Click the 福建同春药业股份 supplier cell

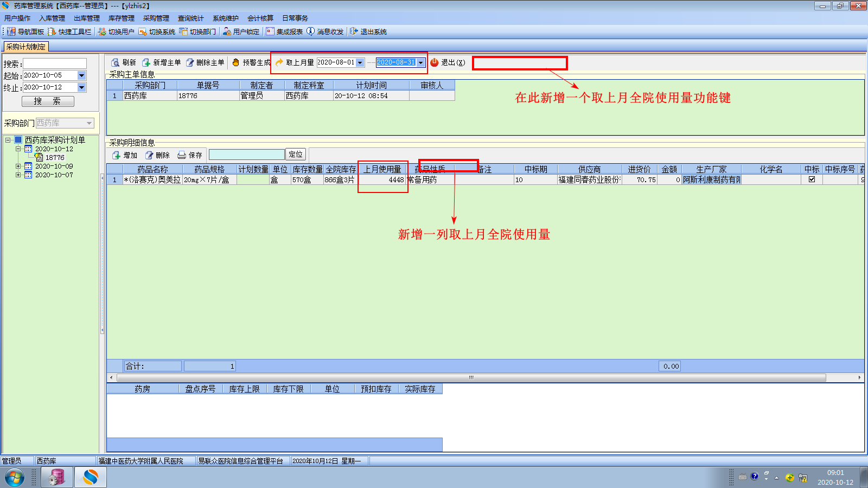[x=589, y=179]
